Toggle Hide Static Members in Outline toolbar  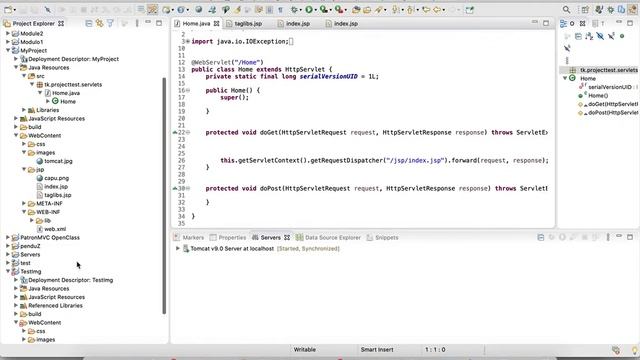pyautogui.click(x=611, y=36)
